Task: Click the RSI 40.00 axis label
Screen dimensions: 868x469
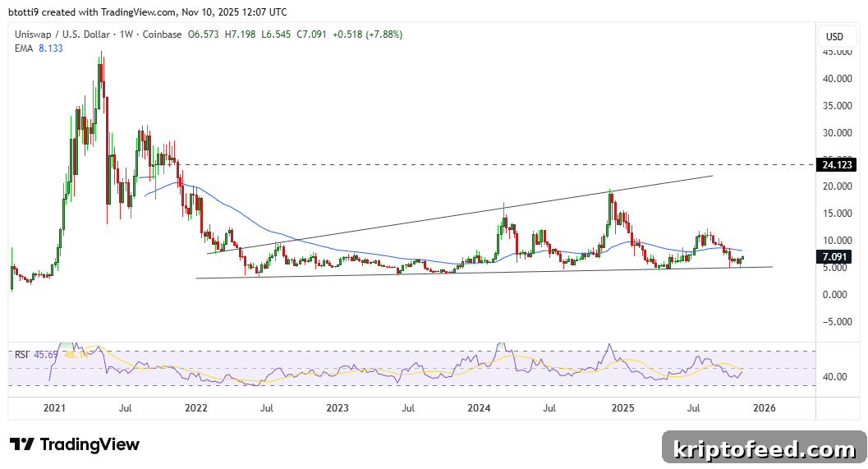Action: click(835, 377)
